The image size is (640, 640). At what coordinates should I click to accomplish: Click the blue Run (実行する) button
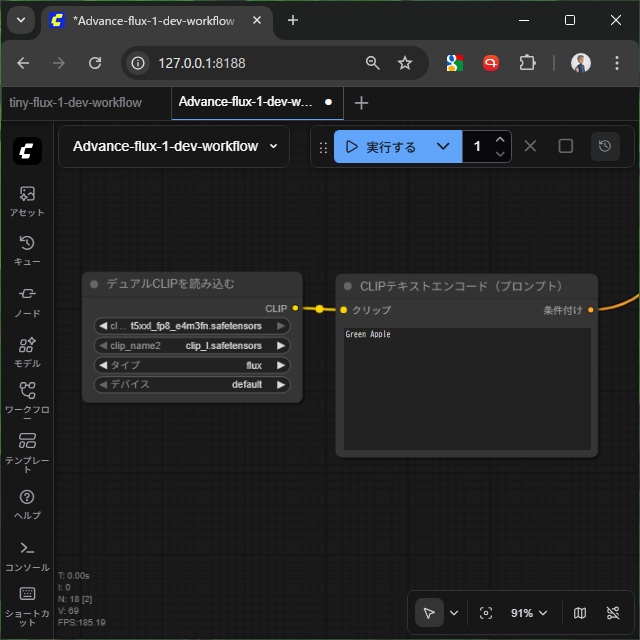click(x=381, y=147)
